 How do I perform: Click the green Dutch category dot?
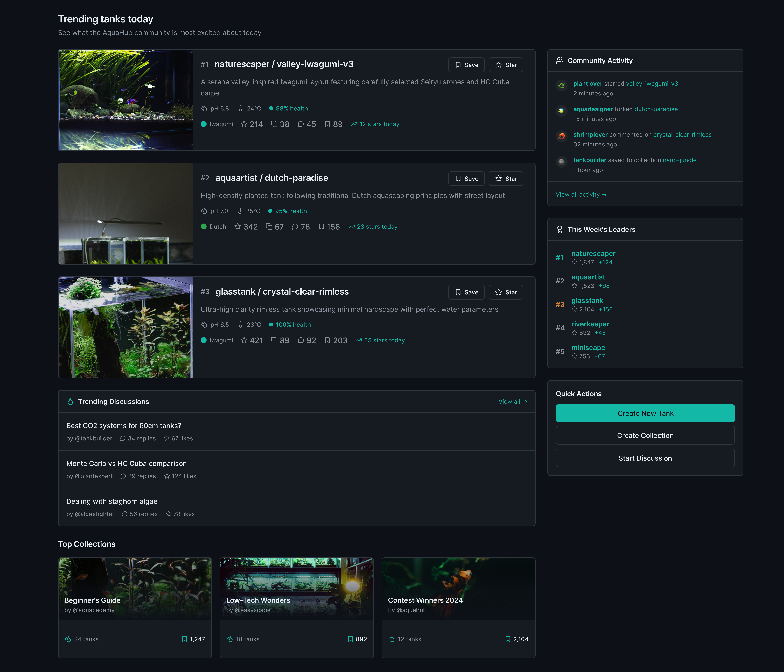coord(204,227)
